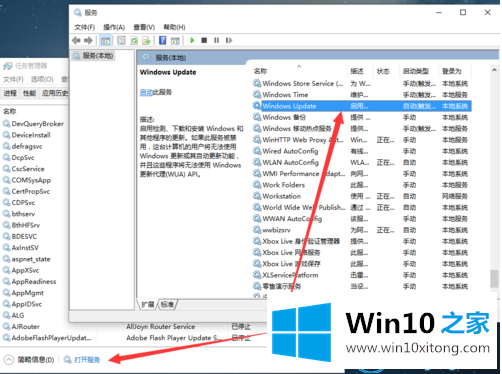Image resolution: width=502 pixels, height=374 pixels.
Task: Toggle the console tree pane icon
Action: click(x=105, y=41)
